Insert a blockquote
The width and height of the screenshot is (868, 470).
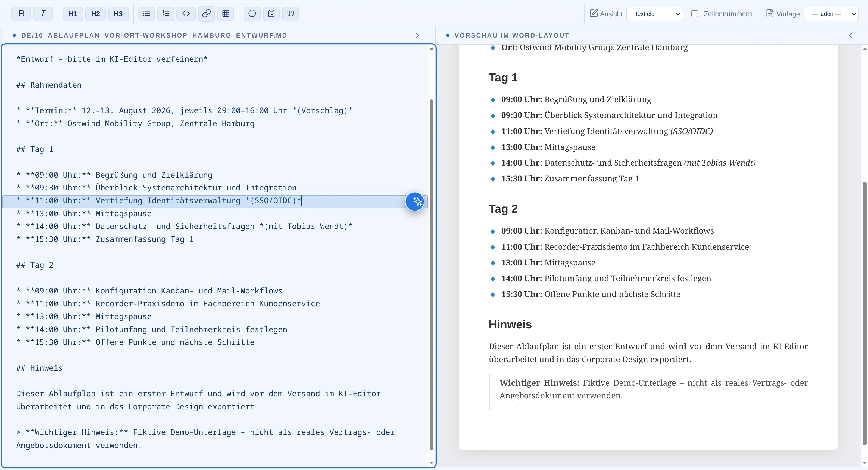tap(291, 14)
